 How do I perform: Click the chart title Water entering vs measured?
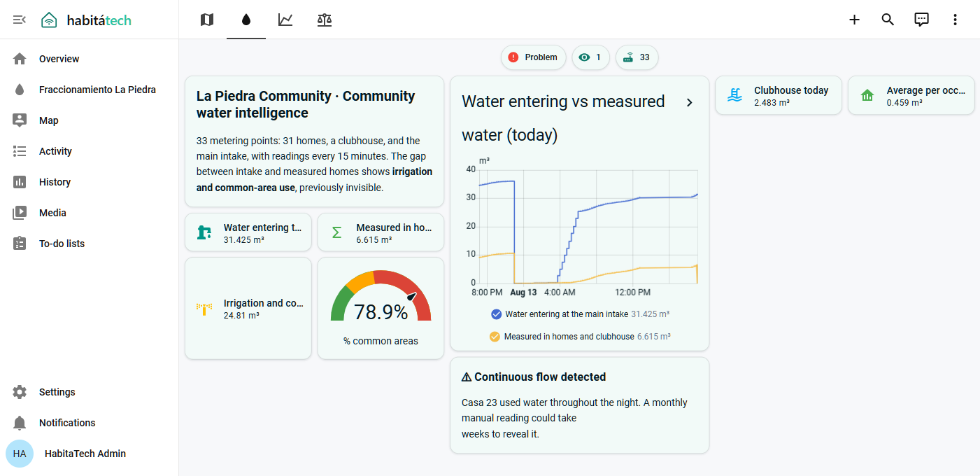(x=564, y=118)
